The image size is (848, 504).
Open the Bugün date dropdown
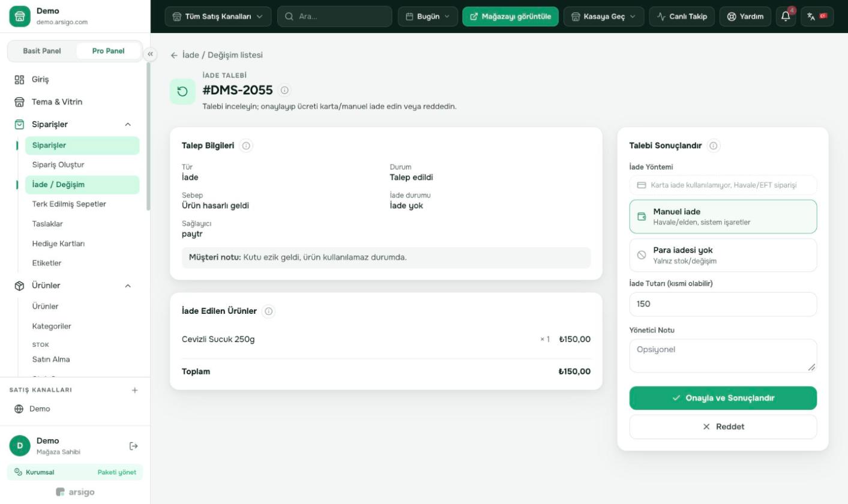[x=427, y=16]
